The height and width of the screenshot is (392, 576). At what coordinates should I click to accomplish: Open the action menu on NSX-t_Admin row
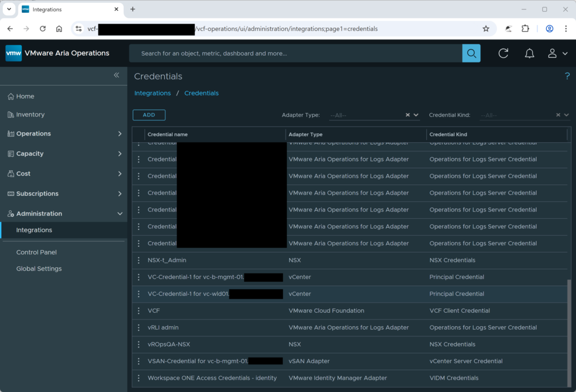138,260
